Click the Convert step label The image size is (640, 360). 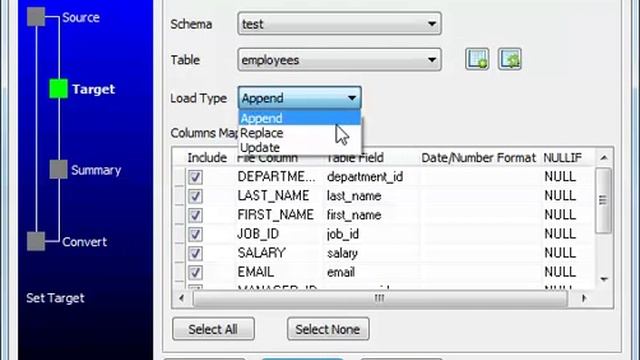coord(84,242)
